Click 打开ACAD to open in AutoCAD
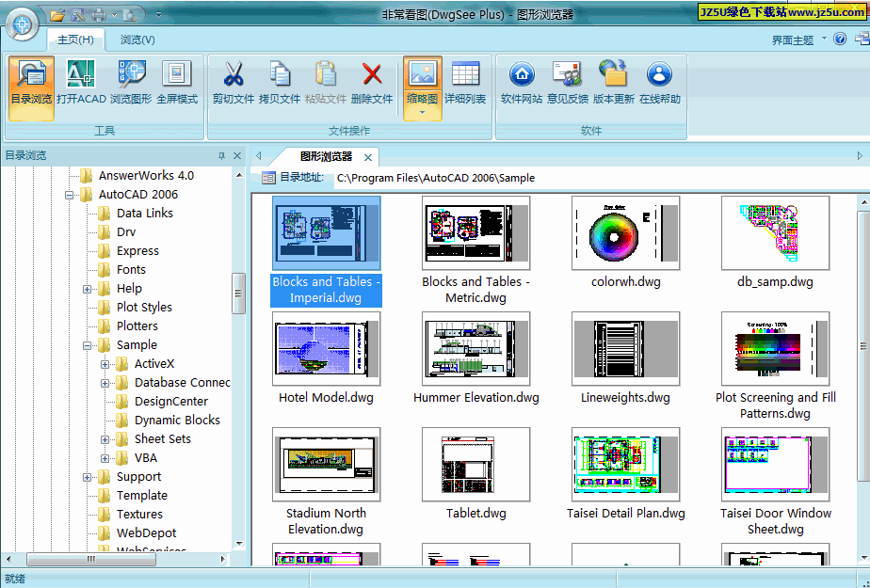Image resolution: width=870 pixels, height=588 pixels. tap(81, 83)
